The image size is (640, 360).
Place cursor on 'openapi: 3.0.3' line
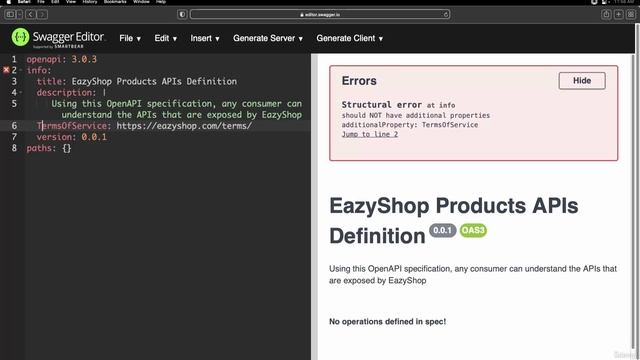[62, 59]
